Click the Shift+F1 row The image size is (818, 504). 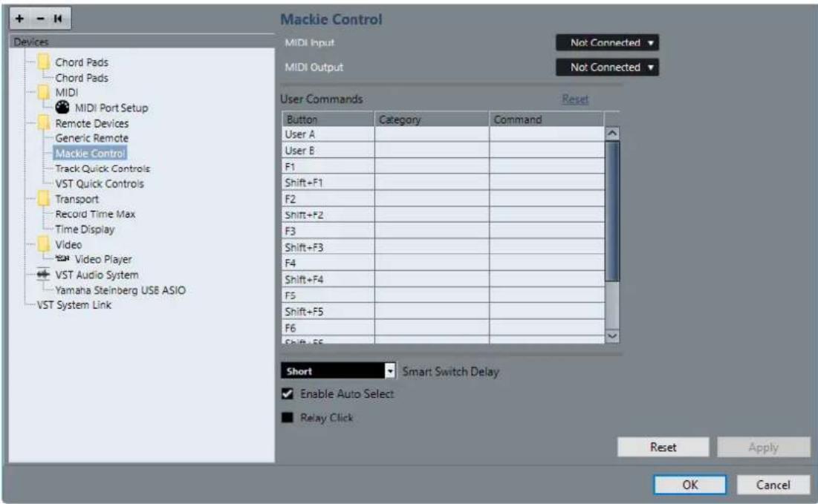[x=444, y=183]
